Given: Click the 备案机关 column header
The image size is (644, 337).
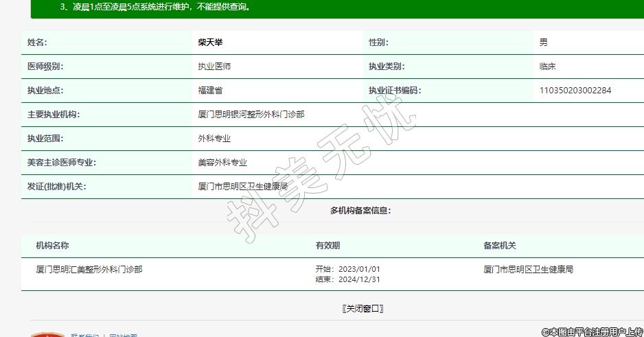Looking at the screenshot, I should click(x=499, y=246).
